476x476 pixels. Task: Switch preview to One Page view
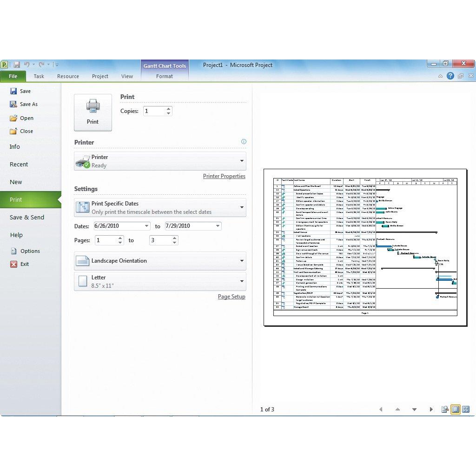point(456,410)
